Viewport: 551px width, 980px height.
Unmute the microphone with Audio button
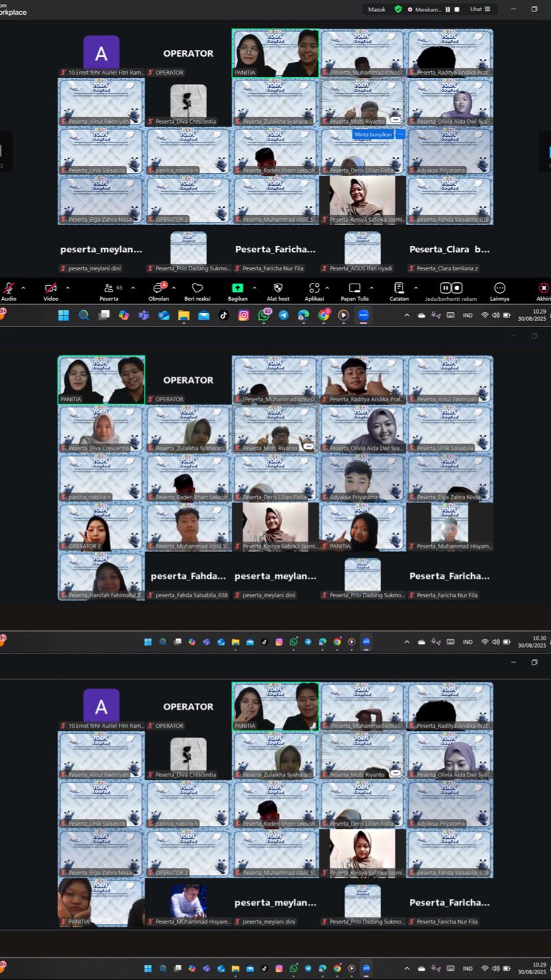[9, 288]
